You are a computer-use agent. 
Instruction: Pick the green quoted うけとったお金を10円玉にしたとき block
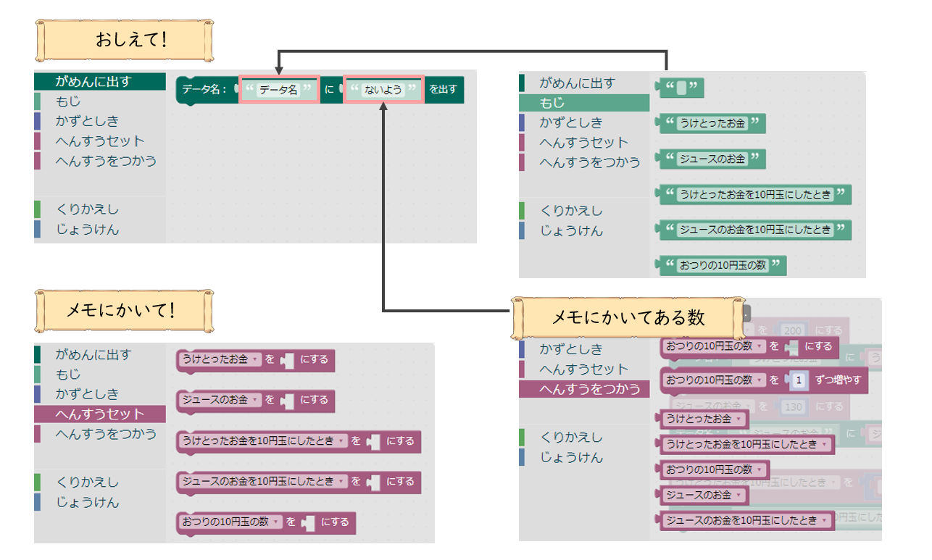(x=754, y=195)
